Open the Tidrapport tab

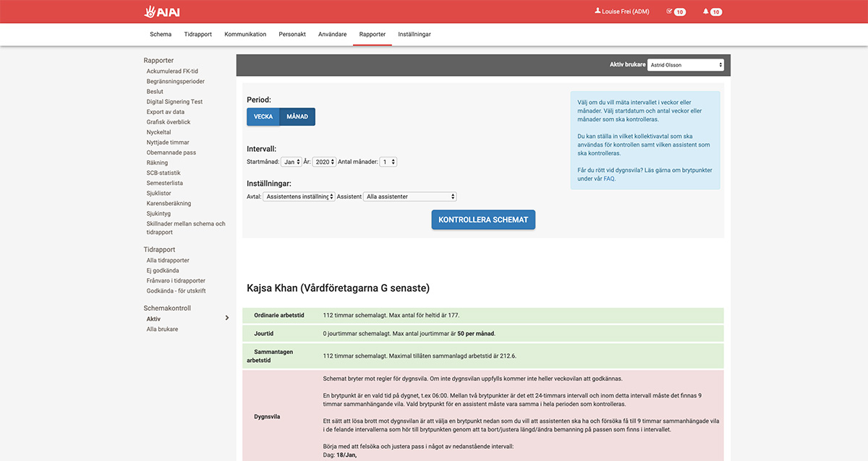coord(198,34)
